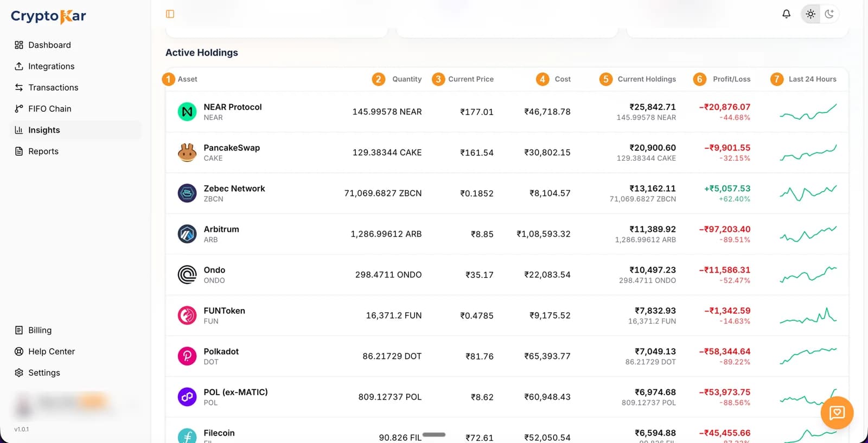Click NEAR Protocol coin icon
Screen dimensions: 868x443
pyautogui.click(x=187, y=112)
